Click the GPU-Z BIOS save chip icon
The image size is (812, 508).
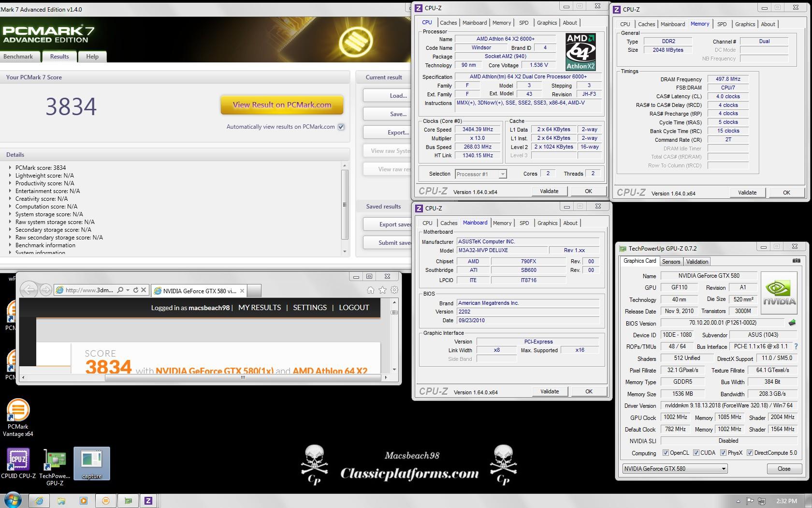tap(792, 323)
